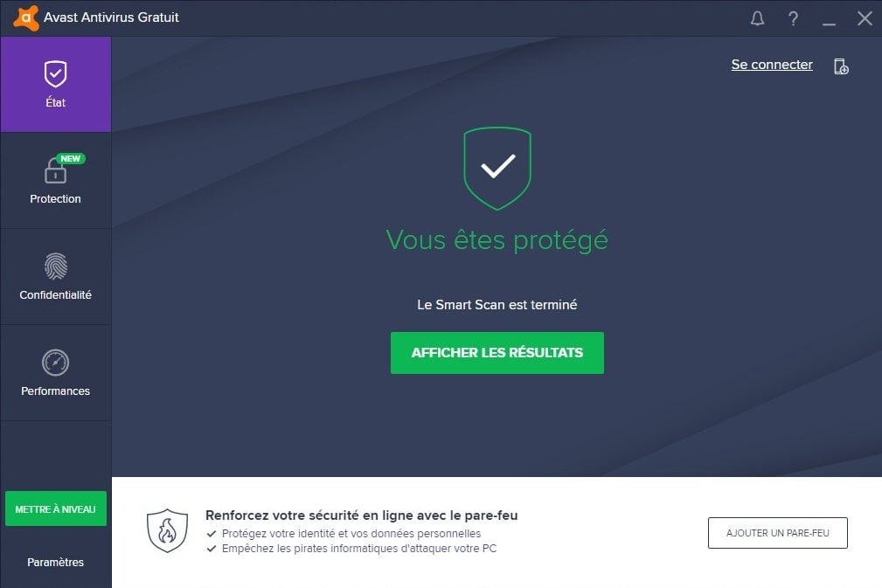Click the Avast orange logo in title bar
Viewport: 882px width, 588px height.
[26, 18]
